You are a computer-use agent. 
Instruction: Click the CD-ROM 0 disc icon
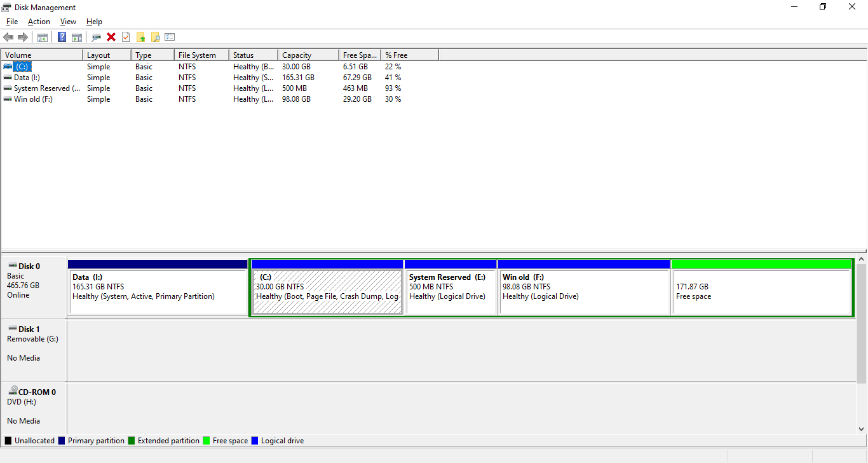tap(12, 391)
